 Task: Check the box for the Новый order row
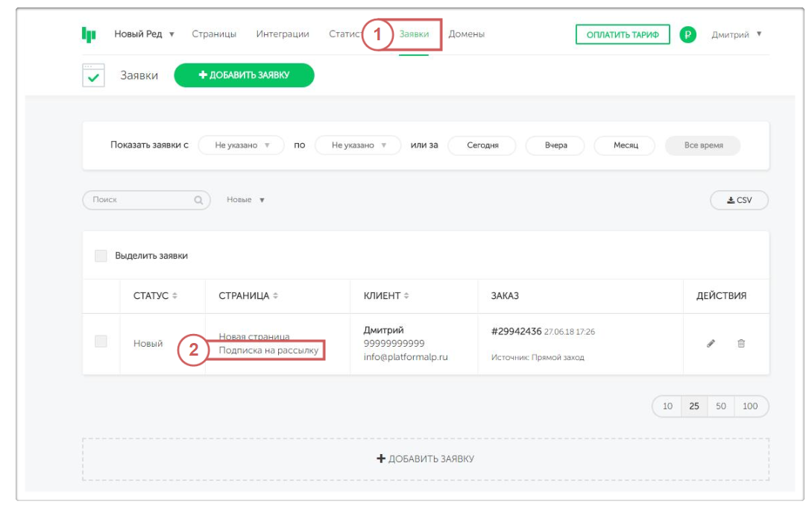[101, 341]
